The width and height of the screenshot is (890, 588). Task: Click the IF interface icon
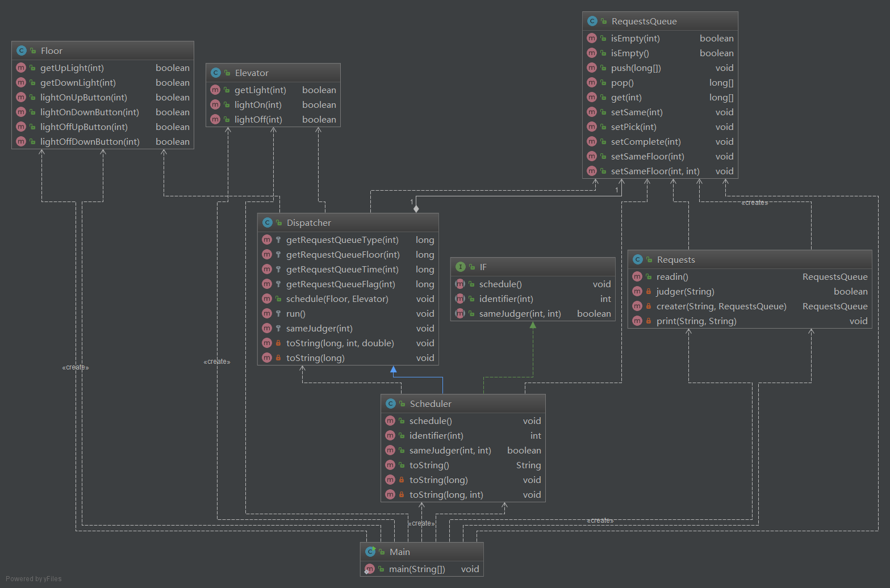[460, 267]
